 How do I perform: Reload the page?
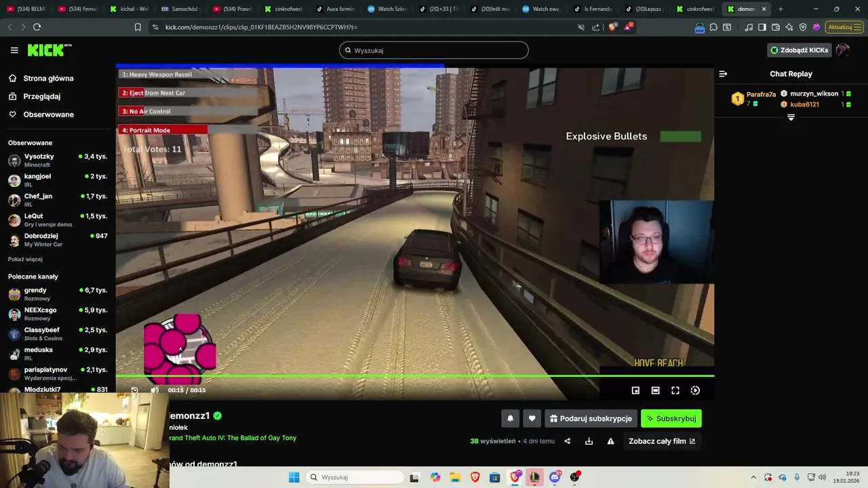pyautogui.click(x=37, y=27)
